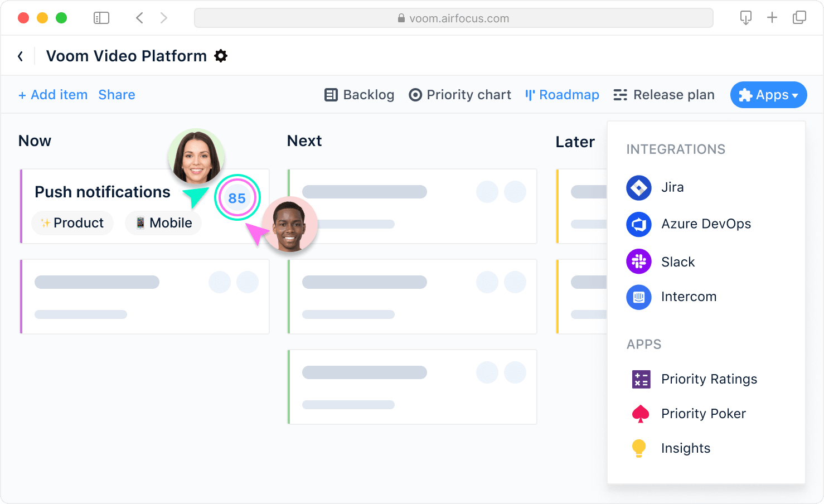Switch to the Backlog view
The image size is (824, 504).
coord(359,95)
